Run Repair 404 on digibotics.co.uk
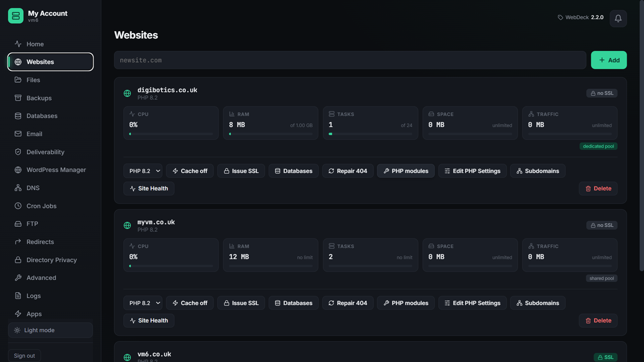This screenshot has height=362, width=644. point(348,171)
